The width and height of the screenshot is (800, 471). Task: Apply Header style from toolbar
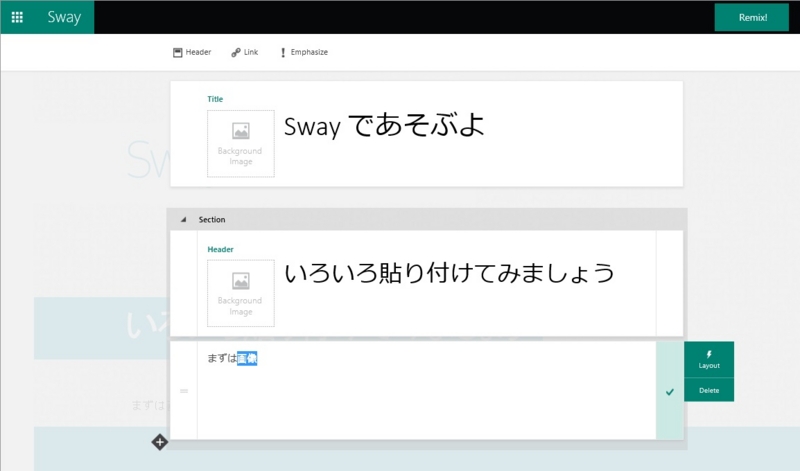click(192, 52)
